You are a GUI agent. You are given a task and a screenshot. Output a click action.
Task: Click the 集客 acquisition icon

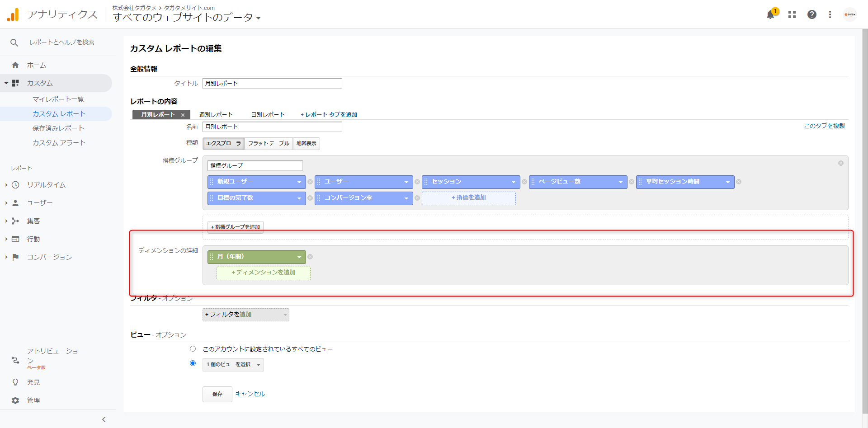click(x=15, y=221)
